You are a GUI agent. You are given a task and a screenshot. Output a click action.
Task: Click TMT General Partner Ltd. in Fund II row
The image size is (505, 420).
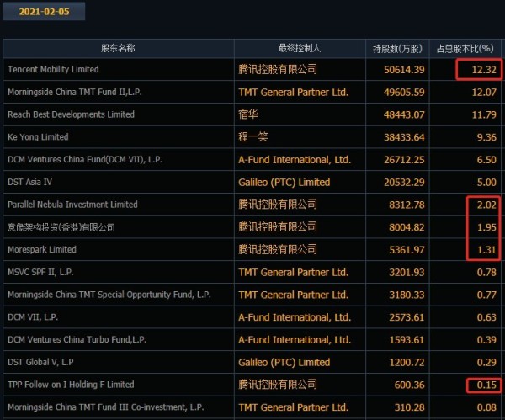(x=294, y=92)
